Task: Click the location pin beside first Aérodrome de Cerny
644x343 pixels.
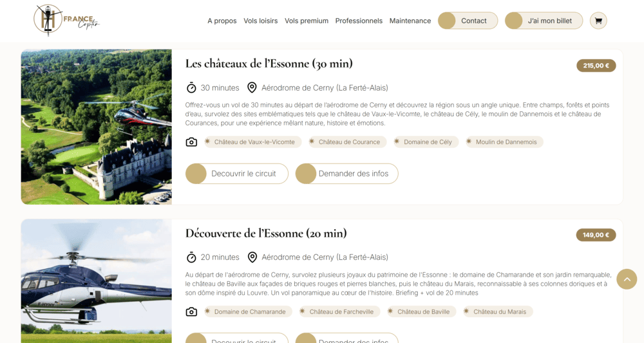Action: (252, 88)
